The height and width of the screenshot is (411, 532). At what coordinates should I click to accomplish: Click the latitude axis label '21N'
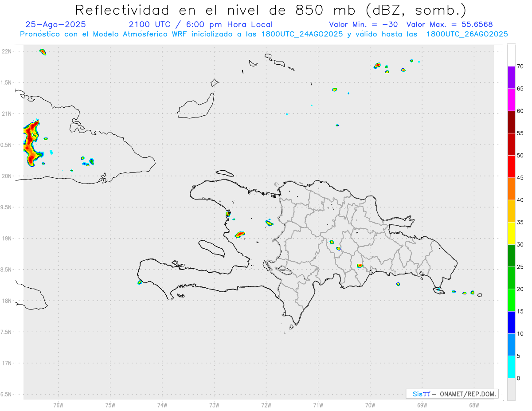click(x=7, y=114)
